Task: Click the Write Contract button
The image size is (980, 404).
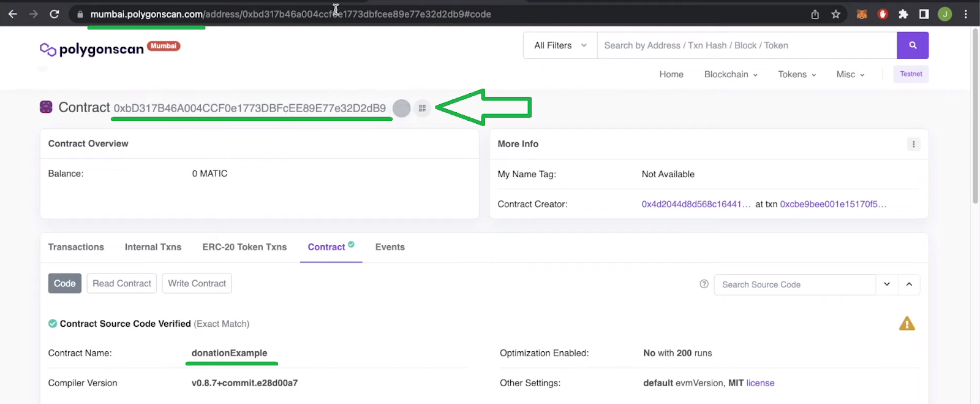Action: [x=197, y=283]
